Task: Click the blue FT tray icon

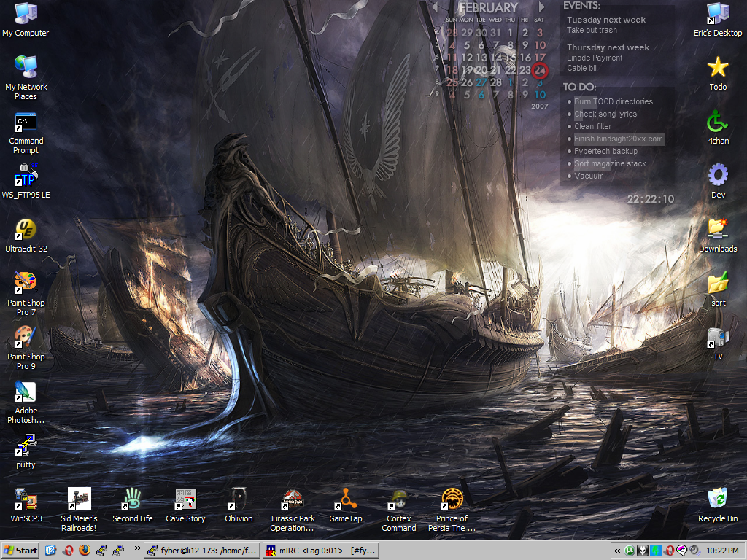Action: coord(656,551)
